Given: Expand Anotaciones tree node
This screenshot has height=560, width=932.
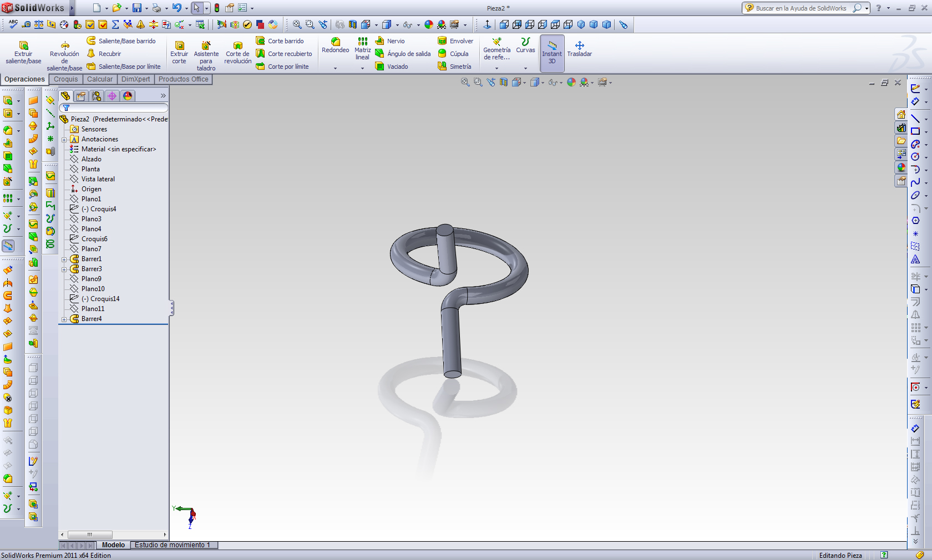Looking at the screenshot, I should (x=64, y=139).
